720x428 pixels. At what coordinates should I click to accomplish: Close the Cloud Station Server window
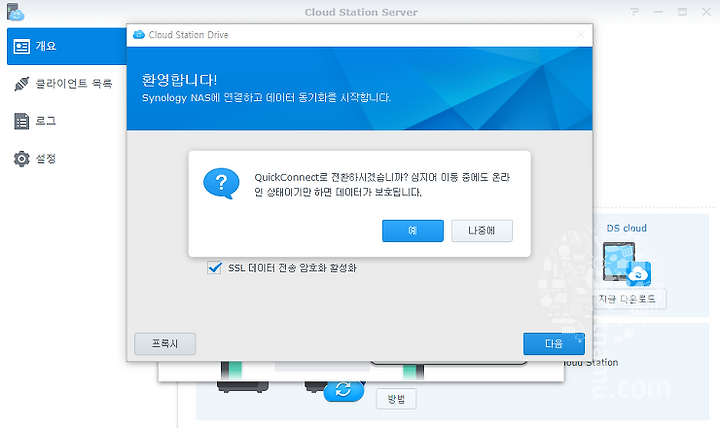pyautogui.click(x=706, y=12)
